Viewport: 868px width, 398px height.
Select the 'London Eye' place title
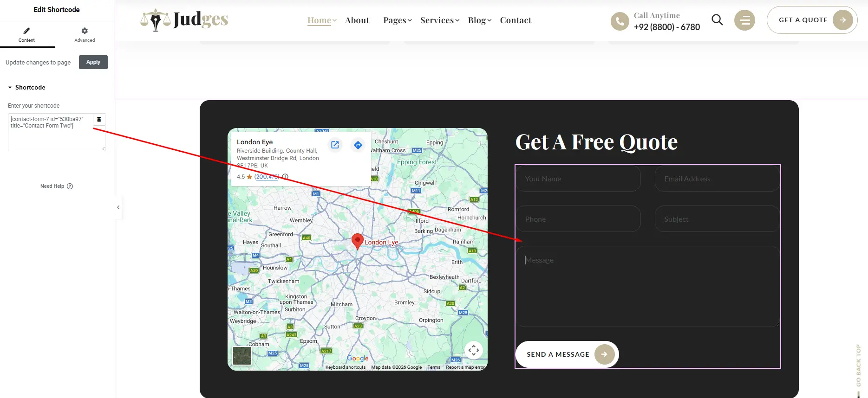tap(255, 142)
